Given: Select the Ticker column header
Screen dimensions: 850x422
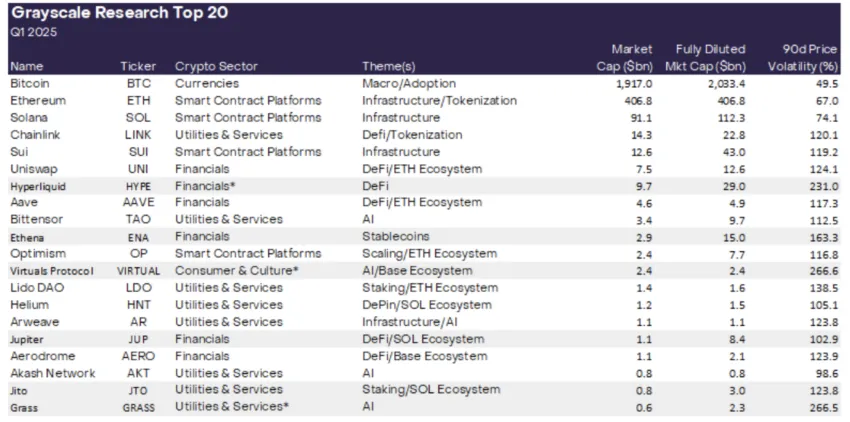Looking at the screenshot, I should pyautogui.click(x=138, y=67).
